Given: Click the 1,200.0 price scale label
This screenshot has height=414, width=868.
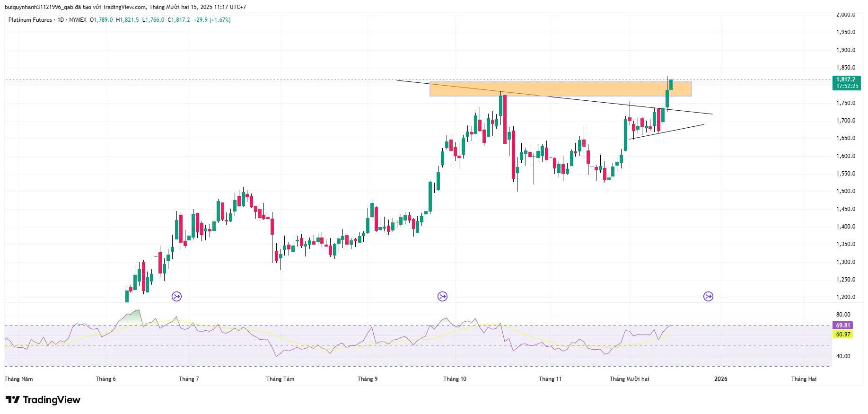Looking at the screenshot, I should [x=845, y=297].
